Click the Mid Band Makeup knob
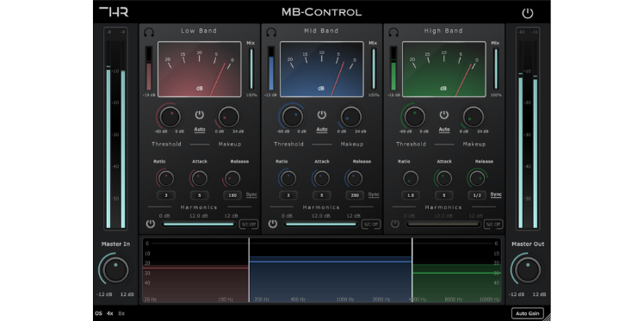This screenshot has width=644, height=321. (350, 116)
